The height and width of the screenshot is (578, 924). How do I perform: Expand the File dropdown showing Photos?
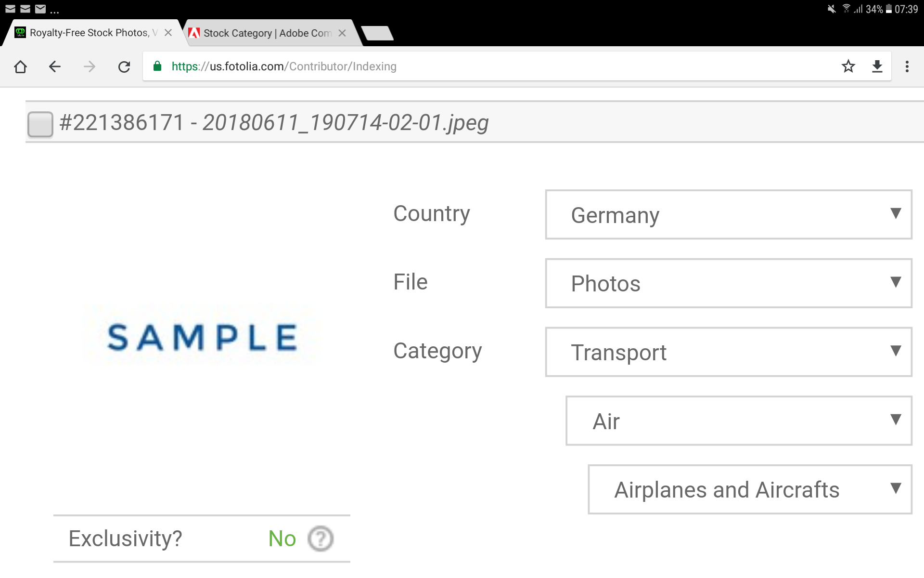729,283
